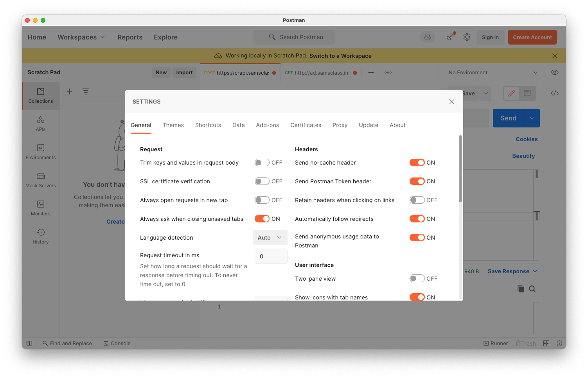
Task: Open the Collections sidebar icon
Action: [41, 96]
